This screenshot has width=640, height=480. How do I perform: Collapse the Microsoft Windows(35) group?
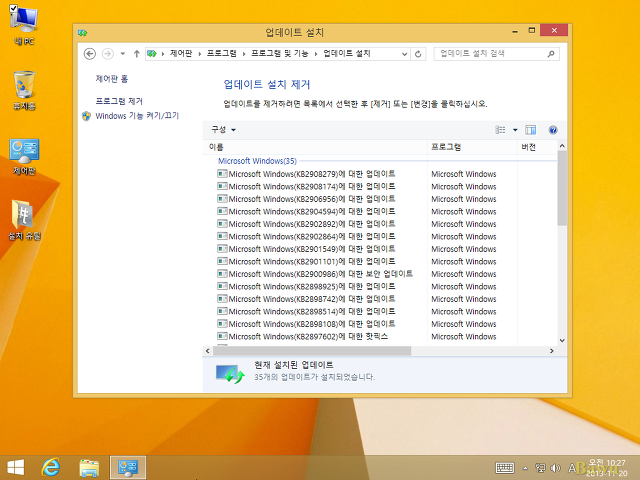click(x=257, y=161)
